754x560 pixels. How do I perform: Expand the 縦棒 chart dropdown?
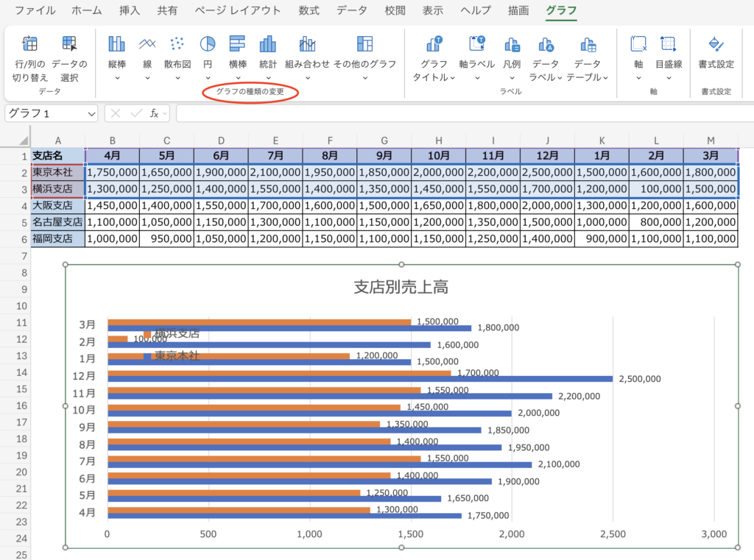(117, 77)
